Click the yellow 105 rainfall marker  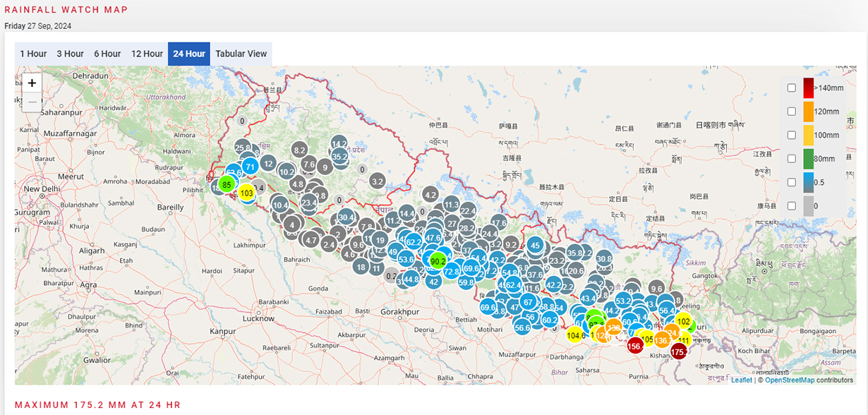click(647, 339)
